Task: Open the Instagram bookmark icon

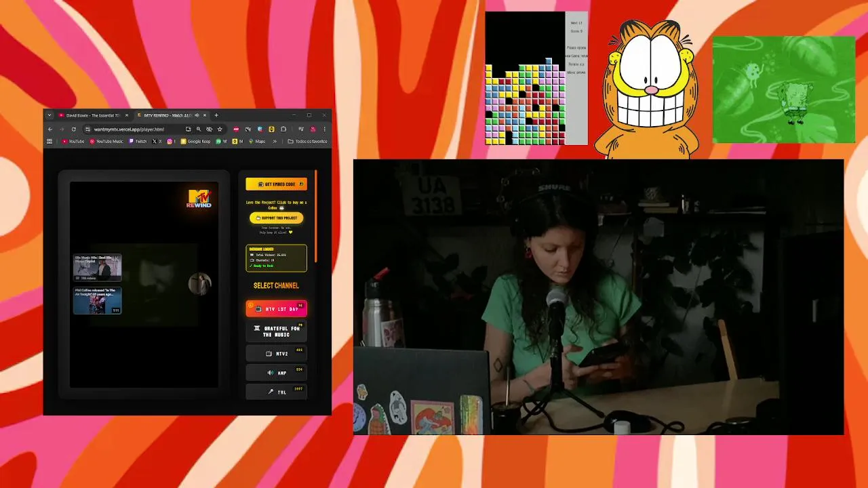Action: 170,141
